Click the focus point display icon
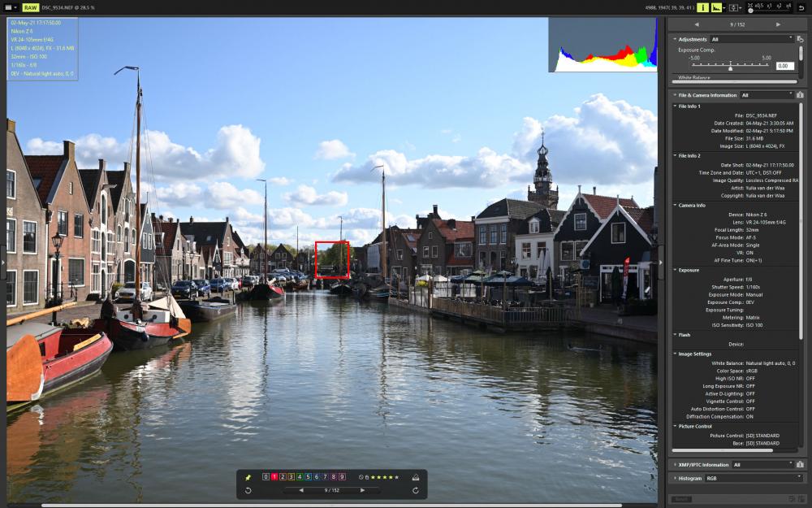This screenshot has height=508, width=812. click(733, 7)
